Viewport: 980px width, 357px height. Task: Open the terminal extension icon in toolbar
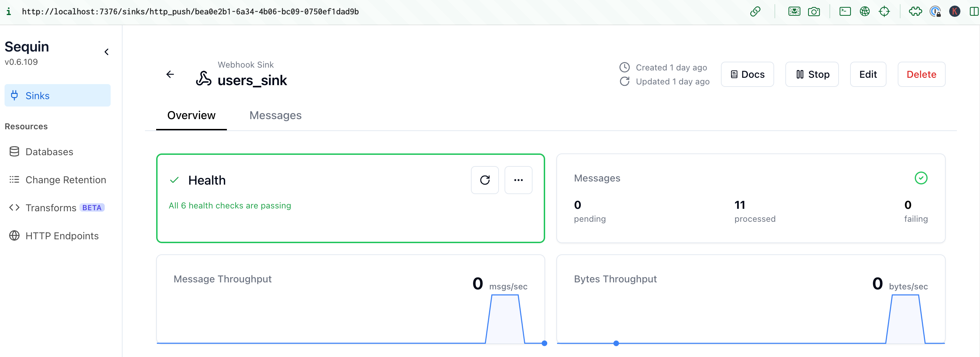pyautogui.click(x=845, y=12)
